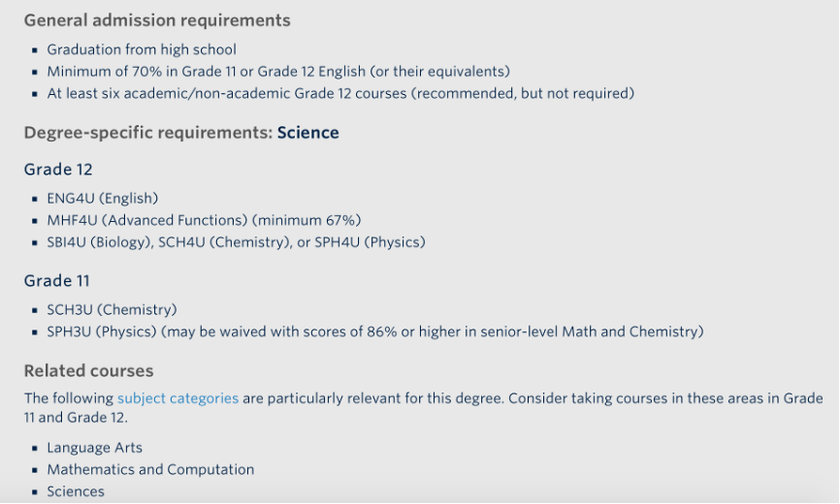The image size is (840, 504).
Task: Click the SPH3U (Physics) waiver requirement
Action: [375, 331]
